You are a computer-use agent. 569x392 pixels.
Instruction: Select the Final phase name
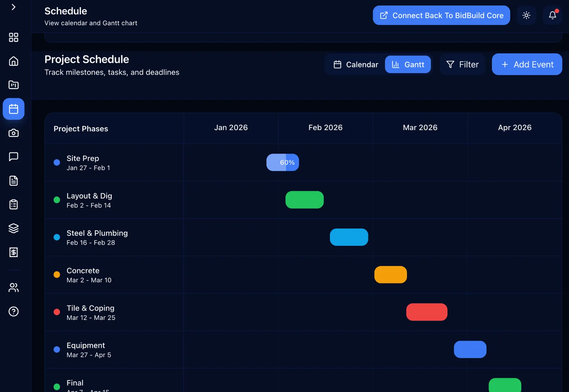[75, 383]
